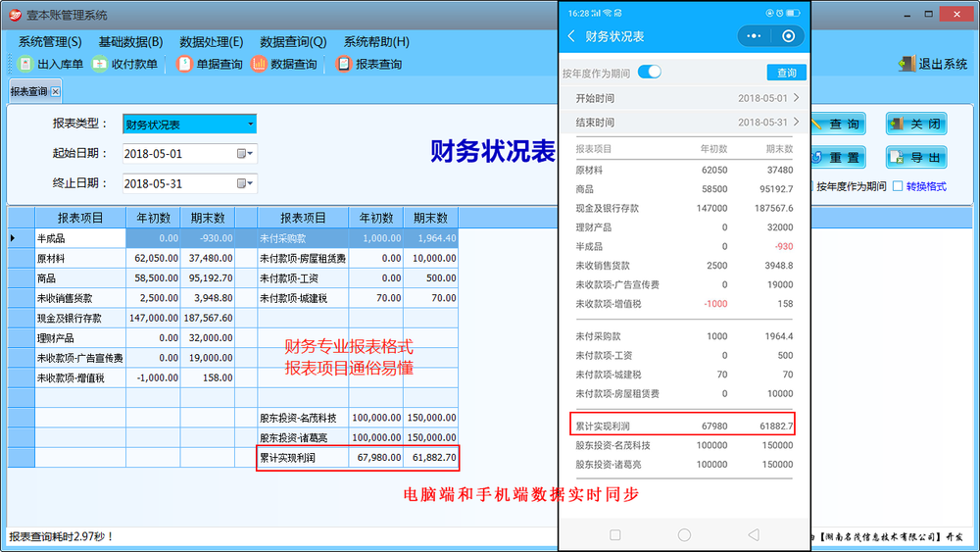Click the 未付款项-房屋租赁费 desktop cell

(x=303, y=258)
